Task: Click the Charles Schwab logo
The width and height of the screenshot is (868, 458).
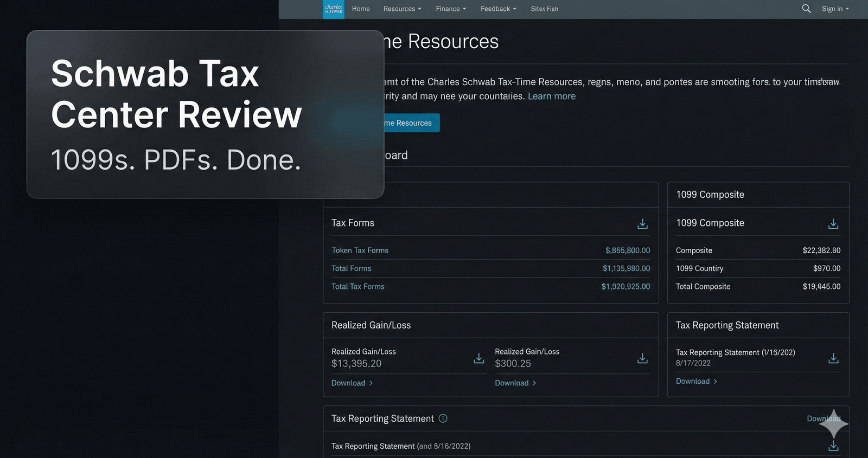Action: (333, 9)
